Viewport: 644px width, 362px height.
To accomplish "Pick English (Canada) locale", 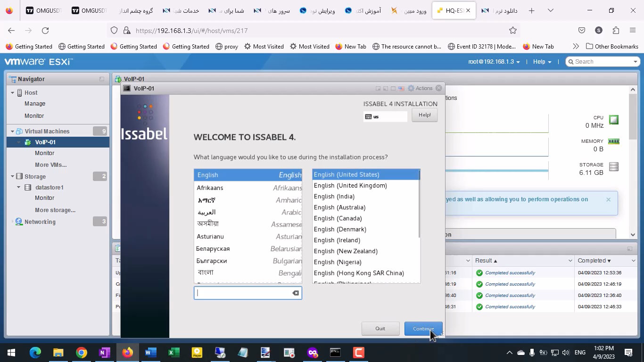I will (x=365, y=218).
